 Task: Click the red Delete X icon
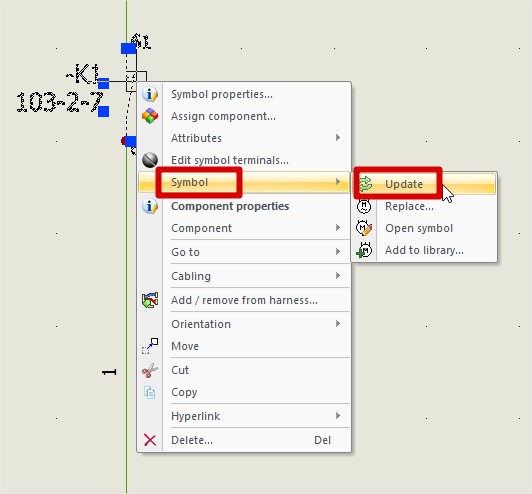(x=150, y=440)
